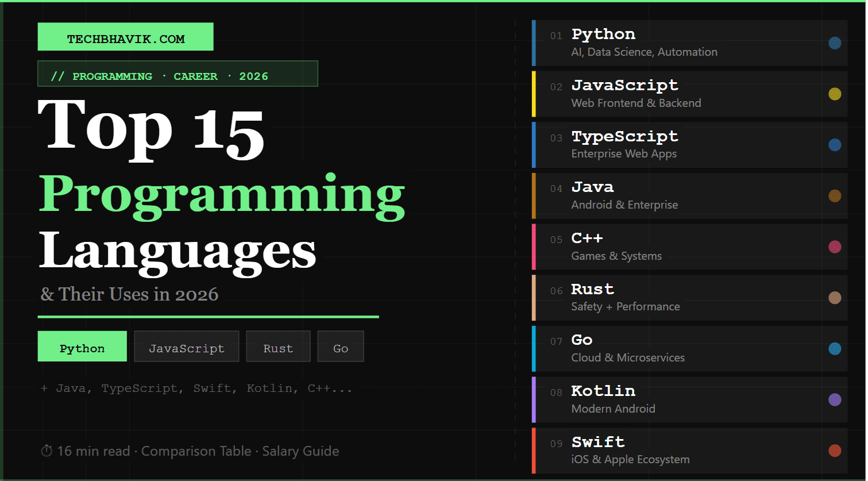Click rank number 04
This screenshot has width=868, height=481.
click(556, 189)
